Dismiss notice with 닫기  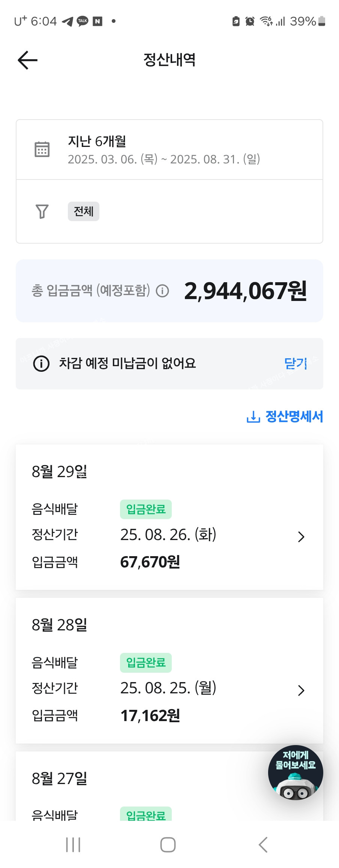(295, 363)
